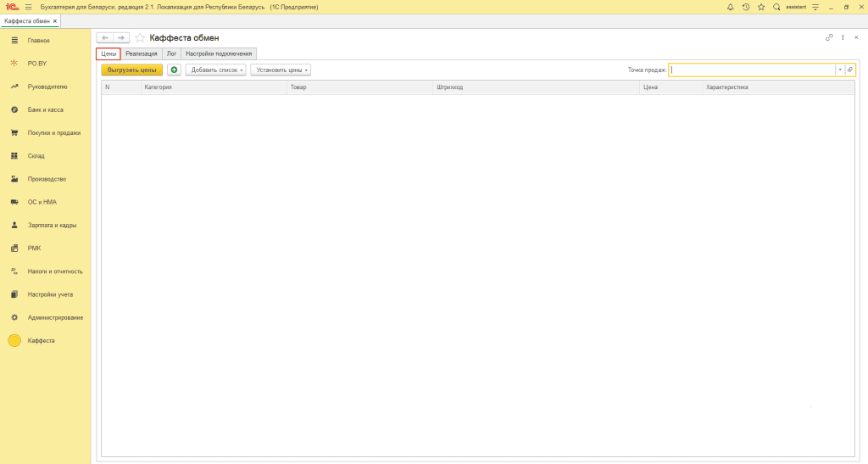Open Зарплата и кадры section
The height and width of the screenshot is (464, 868).
pyautogui.click(x=46, y=226)
